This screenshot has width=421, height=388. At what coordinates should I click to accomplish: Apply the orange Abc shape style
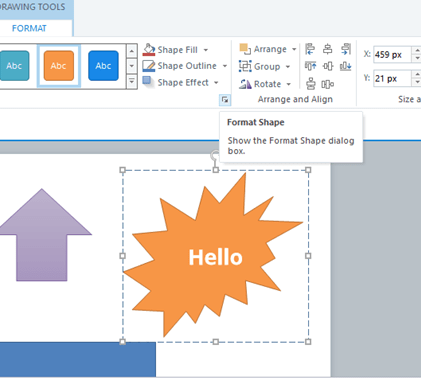[x=59, y=66]
